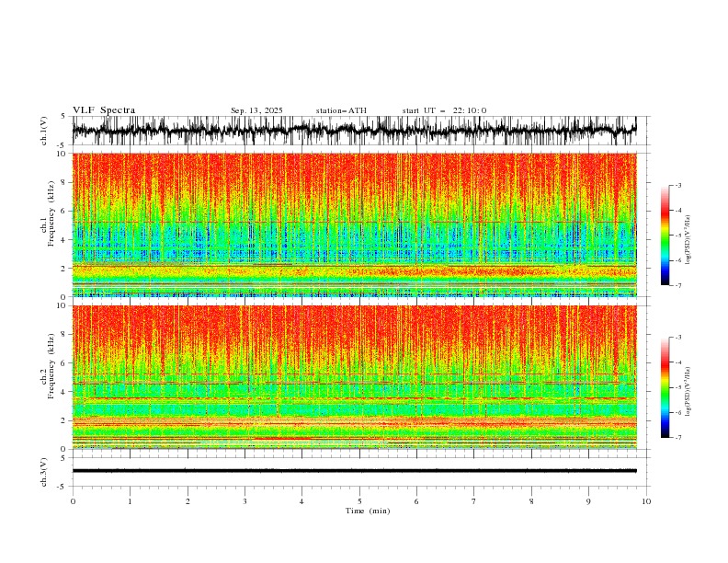Click the time axis tick label '0'
728x563 pixels.
pos(73,501)
